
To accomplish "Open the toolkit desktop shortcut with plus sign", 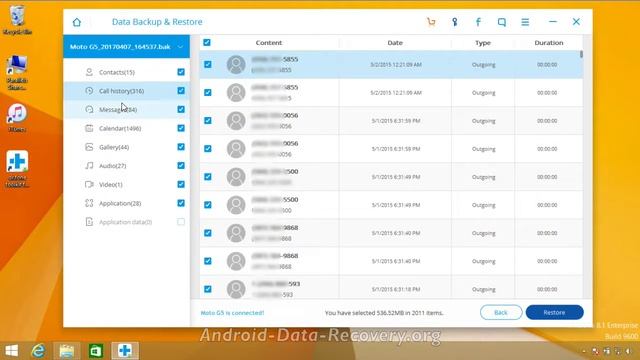I will (17, 169).
